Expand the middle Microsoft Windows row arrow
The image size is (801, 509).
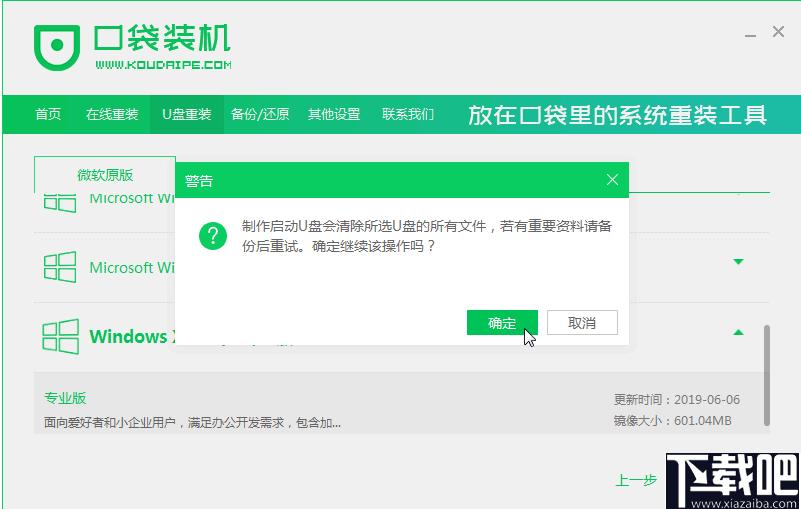(x=738, y=262)
